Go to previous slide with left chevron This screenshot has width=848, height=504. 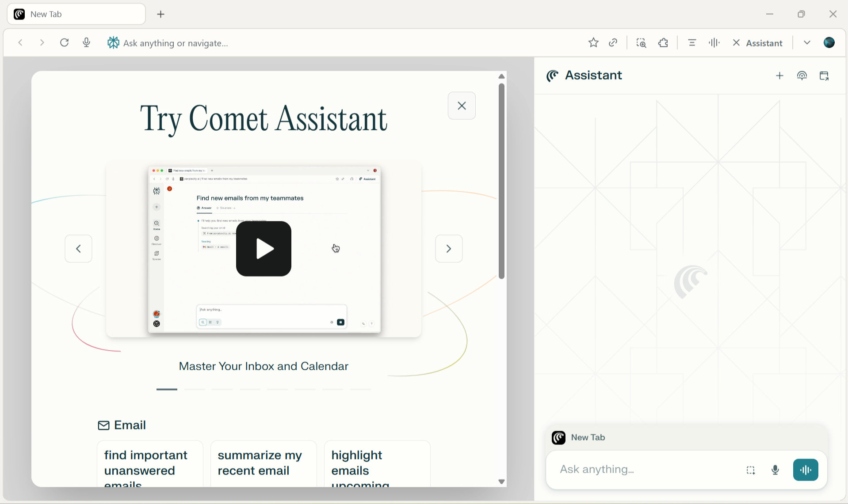(x=79, y=249)
